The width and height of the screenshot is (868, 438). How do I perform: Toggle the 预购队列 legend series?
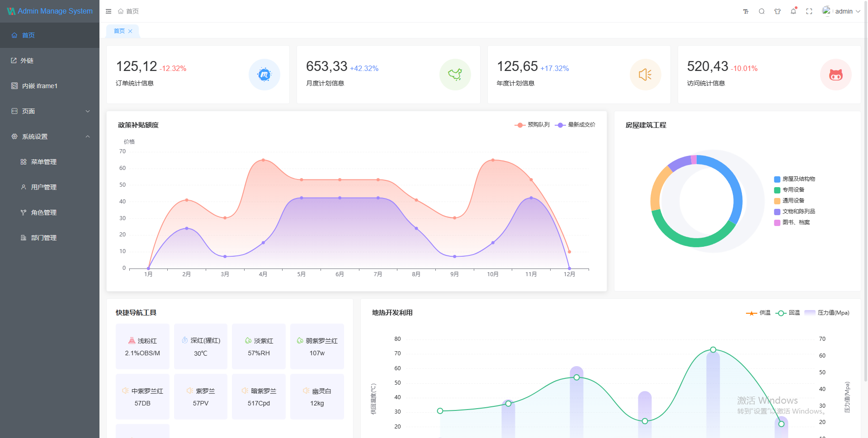[532, 125]
